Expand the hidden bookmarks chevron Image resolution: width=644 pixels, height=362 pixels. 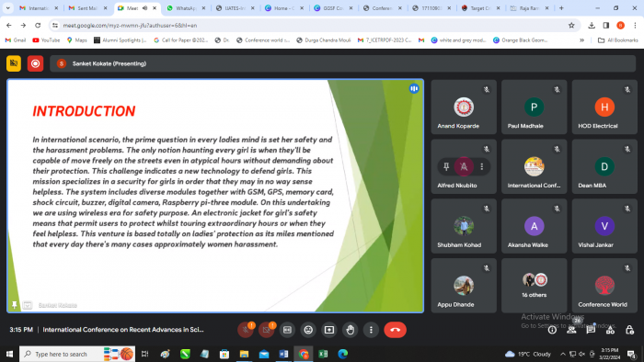tap(581, 40)
